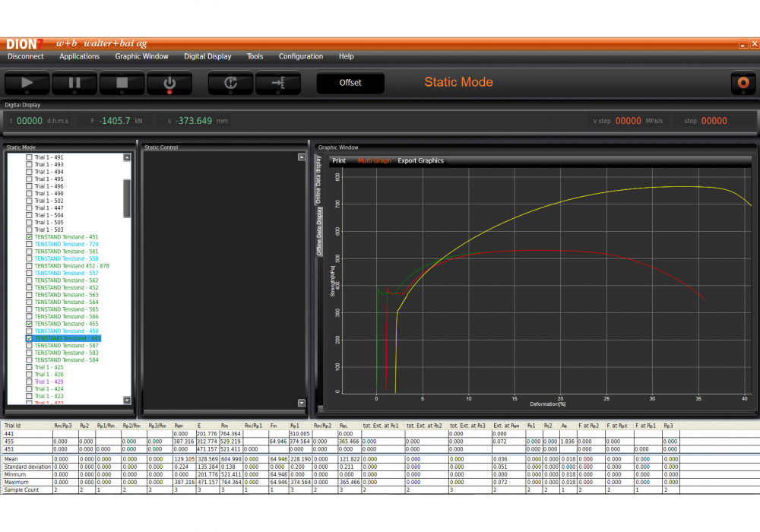Minimize the DION7 window
The height and width of the screenshot is (532, 760).
click(743, 44)
